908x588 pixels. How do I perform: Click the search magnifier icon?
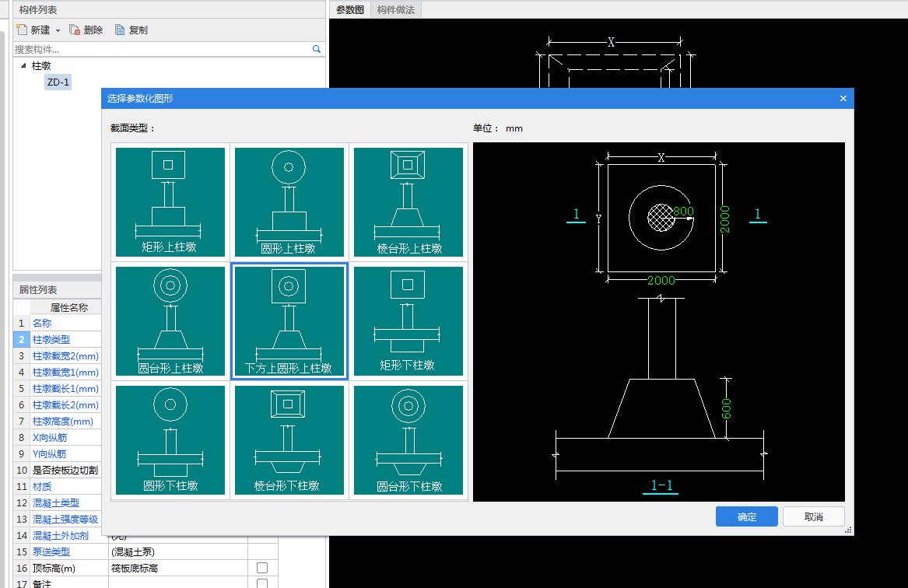(x=317, y=49)
